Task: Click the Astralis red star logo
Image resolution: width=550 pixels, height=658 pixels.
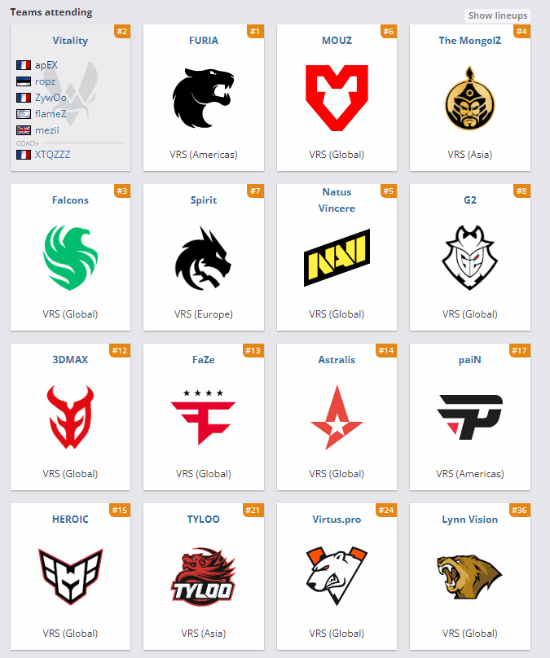Action: point(336,417)
